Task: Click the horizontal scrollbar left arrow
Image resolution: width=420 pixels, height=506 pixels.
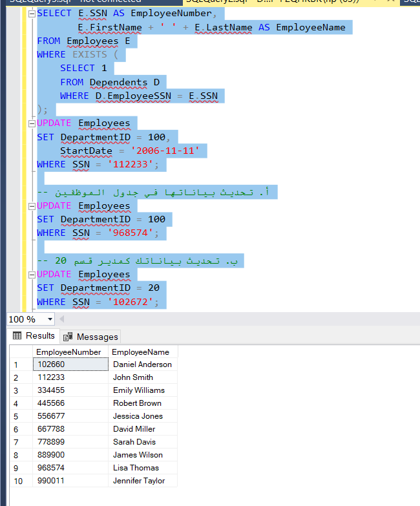Action: coord(62,319)
